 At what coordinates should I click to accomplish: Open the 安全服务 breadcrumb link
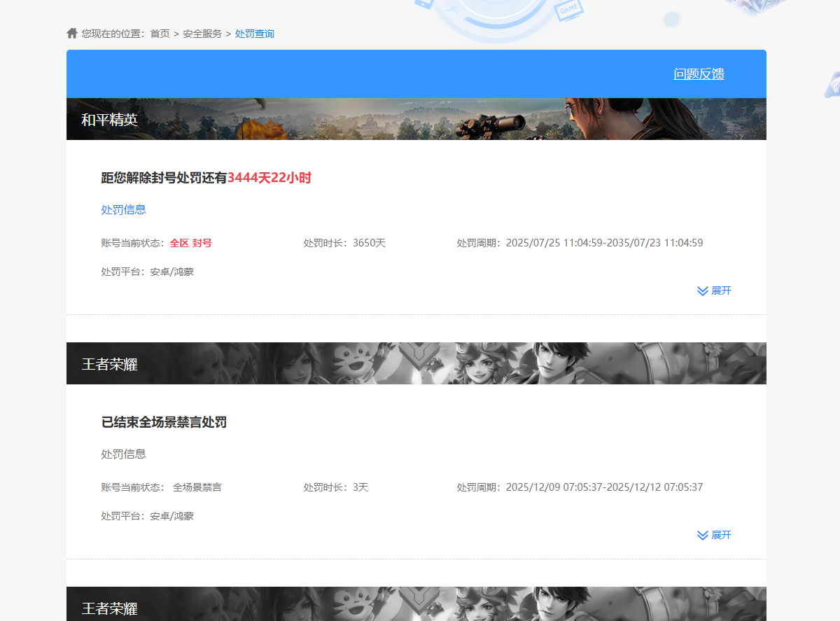coord(200,33)
